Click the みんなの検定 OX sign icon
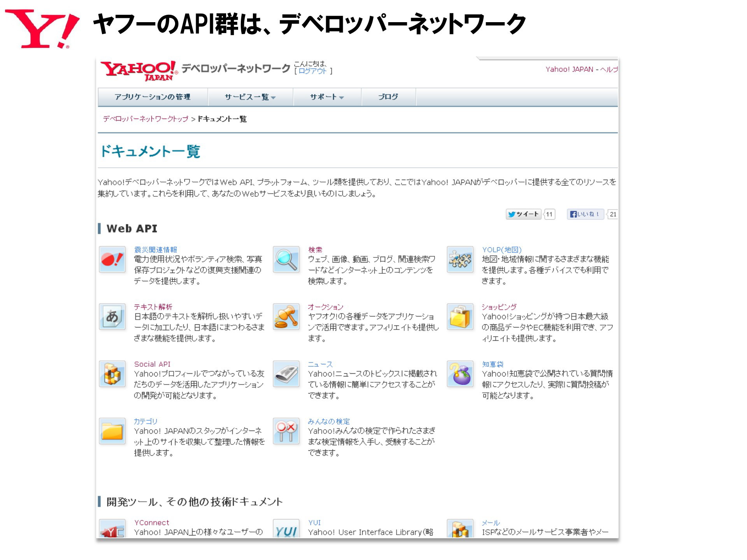The width and height of the screenshot is (747, 560). coord(286,431)
